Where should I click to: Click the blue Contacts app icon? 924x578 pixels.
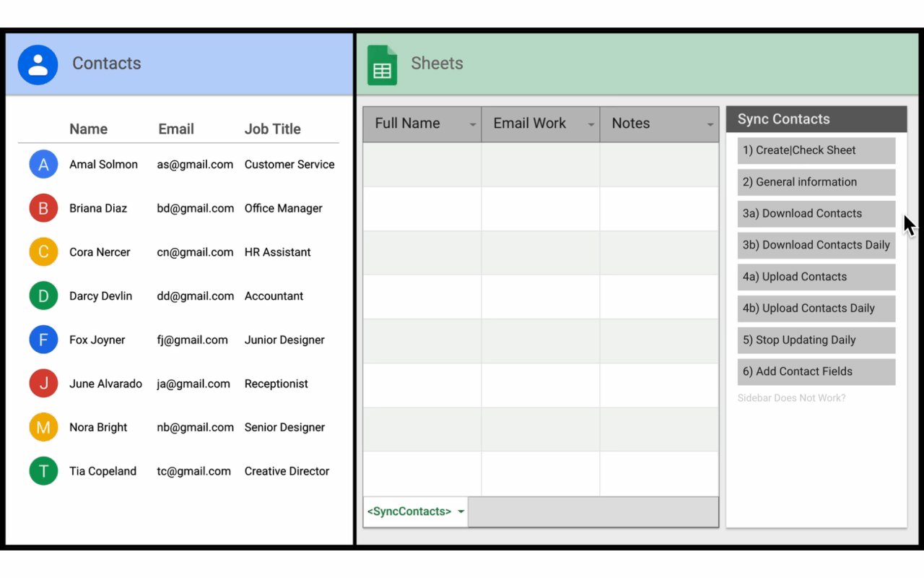point(38,65)
